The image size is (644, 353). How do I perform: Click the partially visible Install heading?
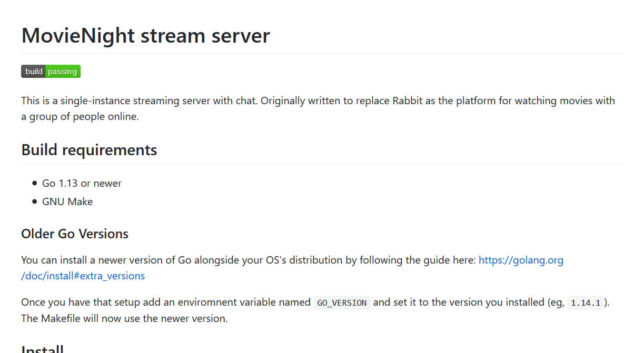click(43, 349)
